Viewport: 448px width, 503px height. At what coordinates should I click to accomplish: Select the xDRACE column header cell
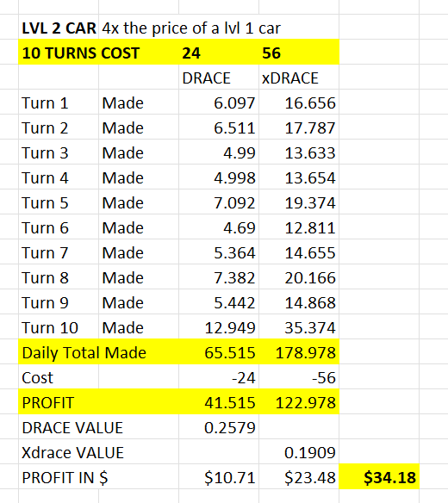click(299, 78)
